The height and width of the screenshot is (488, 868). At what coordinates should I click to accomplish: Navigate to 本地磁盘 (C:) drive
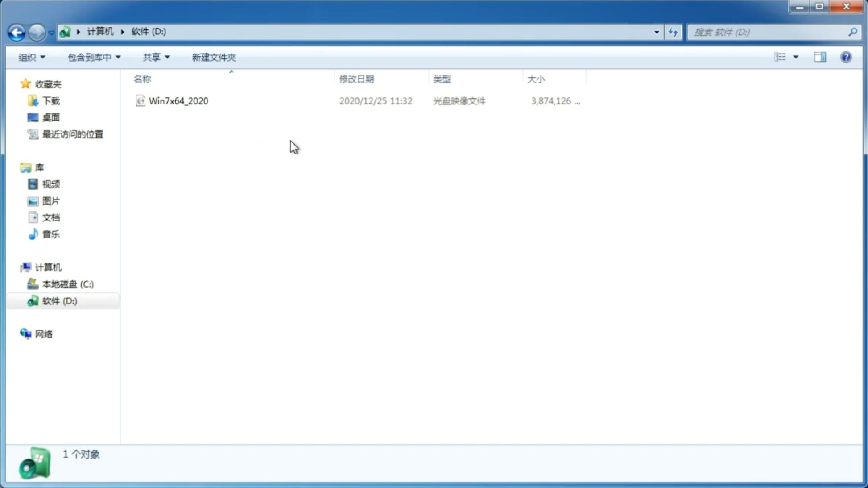(x=67, y=284)
